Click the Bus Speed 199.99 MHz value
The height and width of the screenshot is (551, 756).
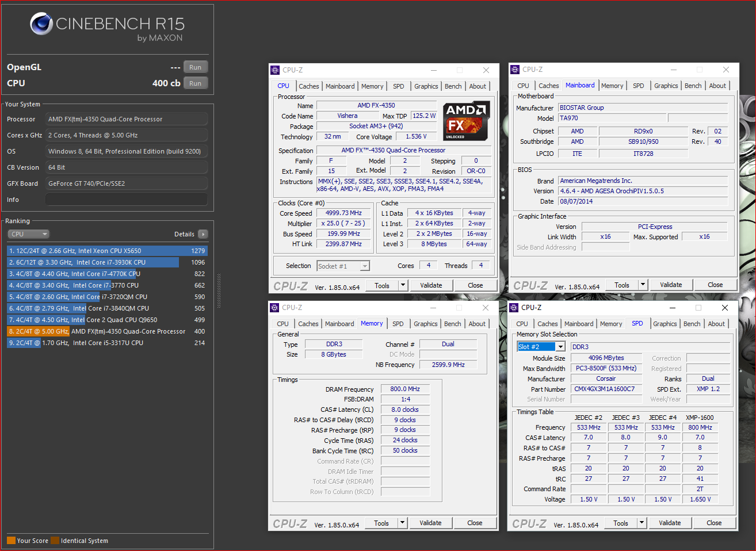click(x=343, y=234)
